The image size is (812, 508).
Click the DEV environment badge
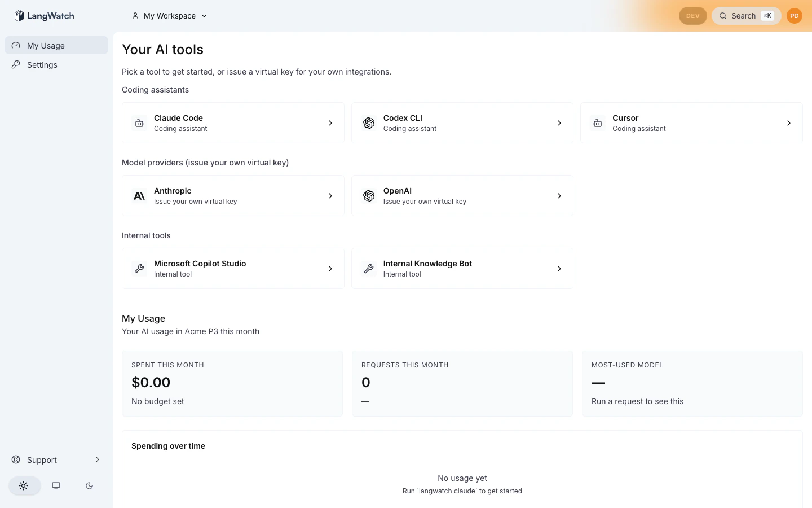coord(693,16)
